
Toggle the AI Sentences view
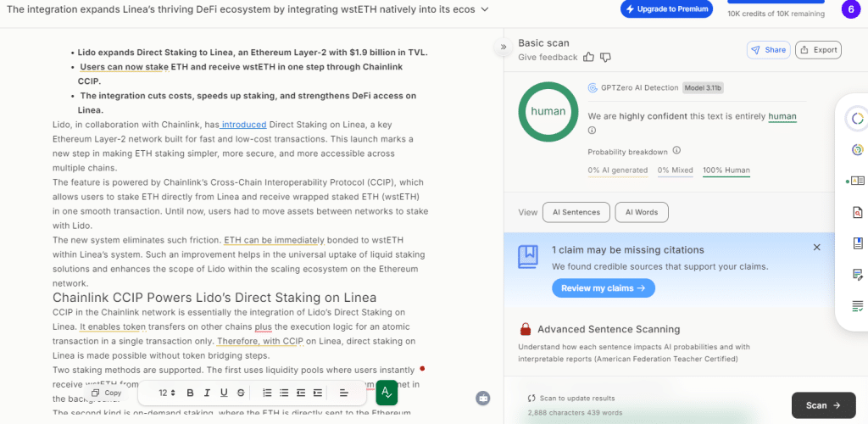pos(576,212)
